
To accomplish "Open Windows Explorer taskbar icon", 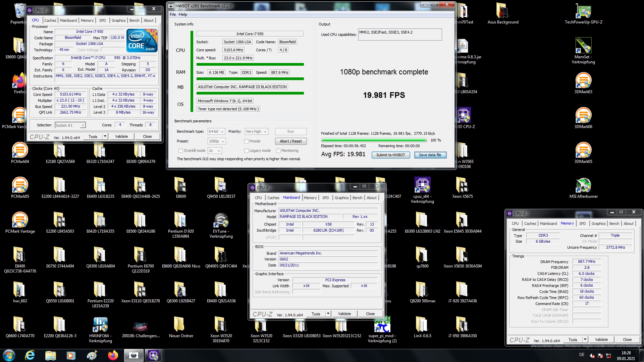I will coord(51,355).
